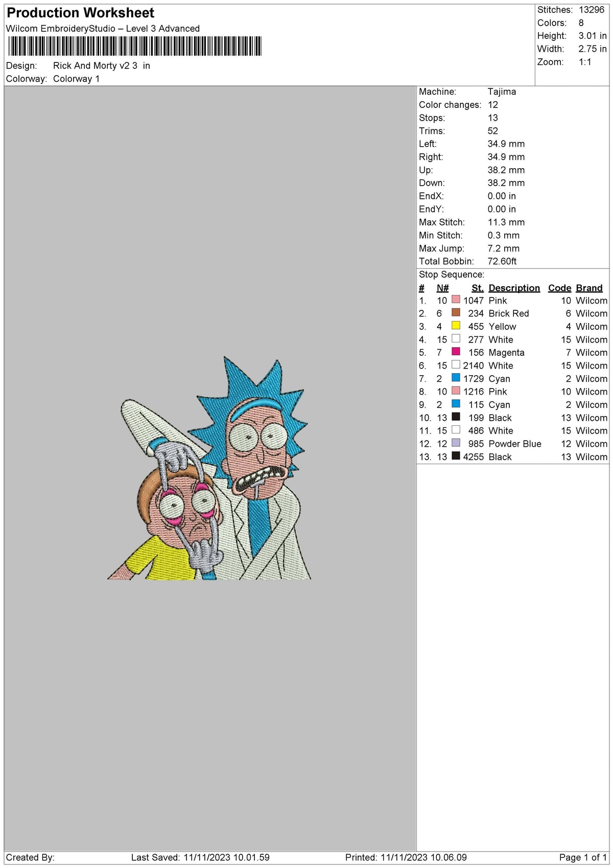This screenshot has width=613, height=868.
Task: Click the White swatch in row 6
Action: pyautogui.click(x=456, y=364)
